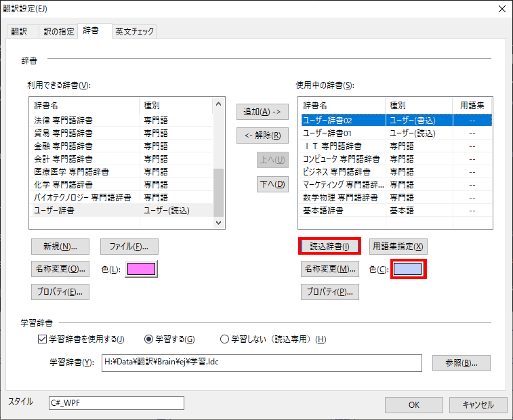This screenshot has height=420, width=513.
Task: Switch to the 翻訳 tab
Action: tap(22, 31)
